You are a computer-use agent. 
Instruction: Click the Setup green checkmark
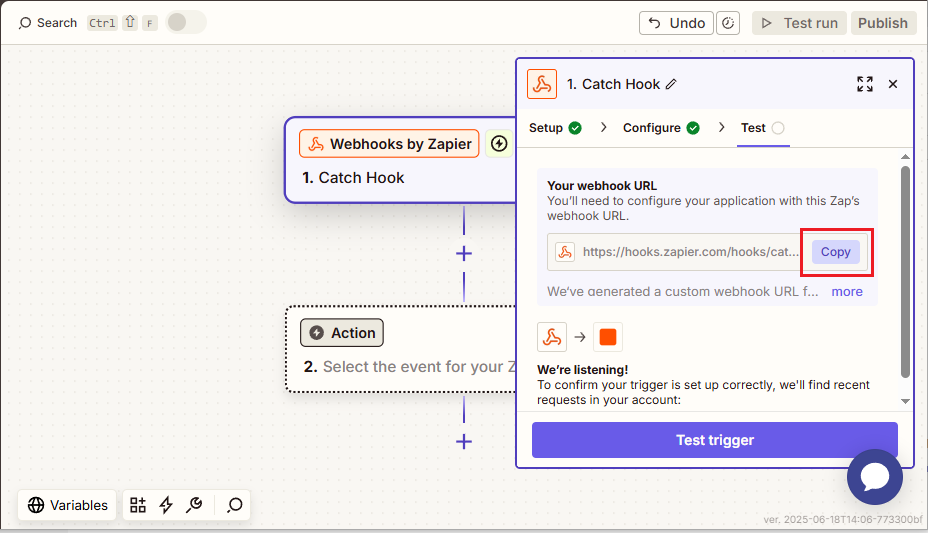(x=575, y=128)
